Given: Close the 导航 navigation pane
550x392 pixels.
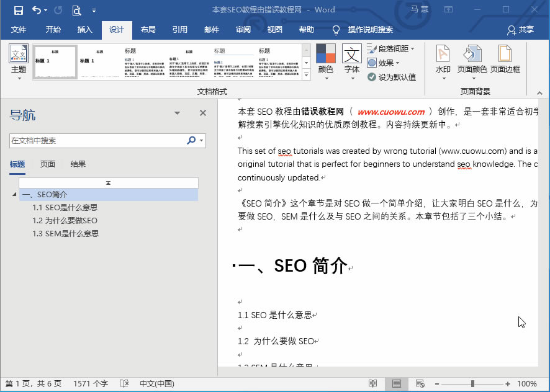Looking at the screenshot, I should [x=203, y=113].
